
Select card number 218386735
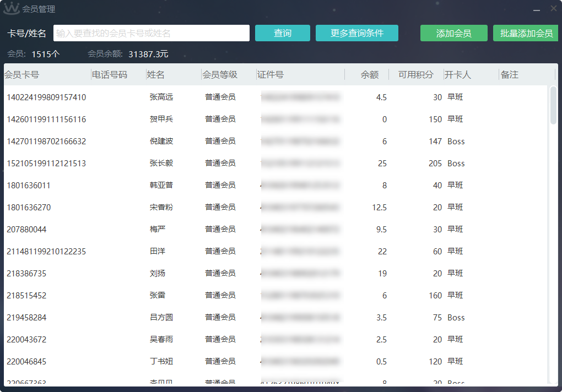coord(26,274)
